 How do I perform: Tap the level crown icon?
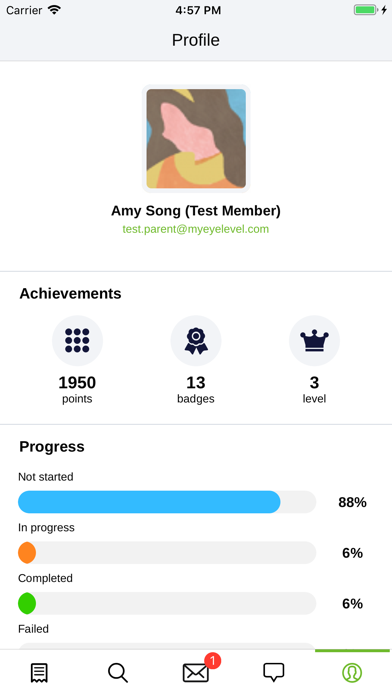[314, 340]
